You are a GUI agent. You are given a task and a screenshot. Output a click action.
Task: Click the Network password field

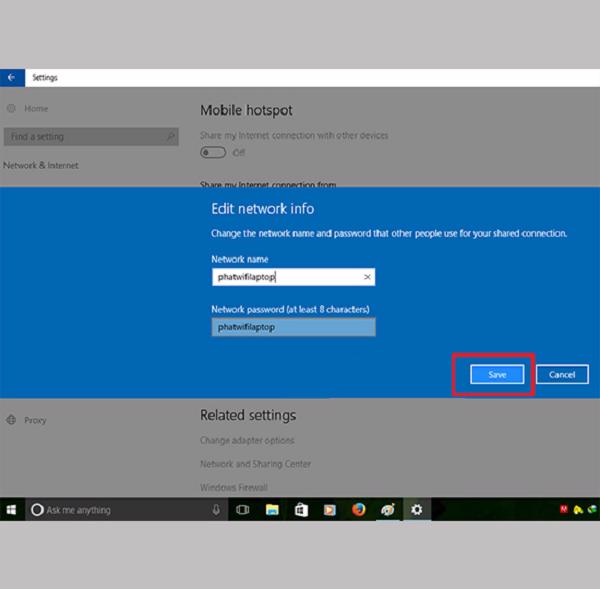pyautogui.click(x=293, y=327)
